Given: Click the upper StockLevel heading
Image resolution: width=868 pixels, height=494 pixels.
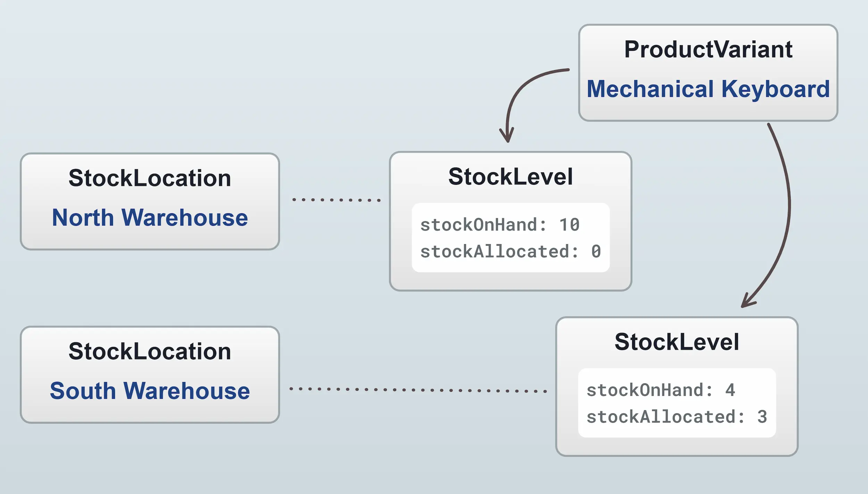Looking at the screenshot, I should tap(510, 176).
